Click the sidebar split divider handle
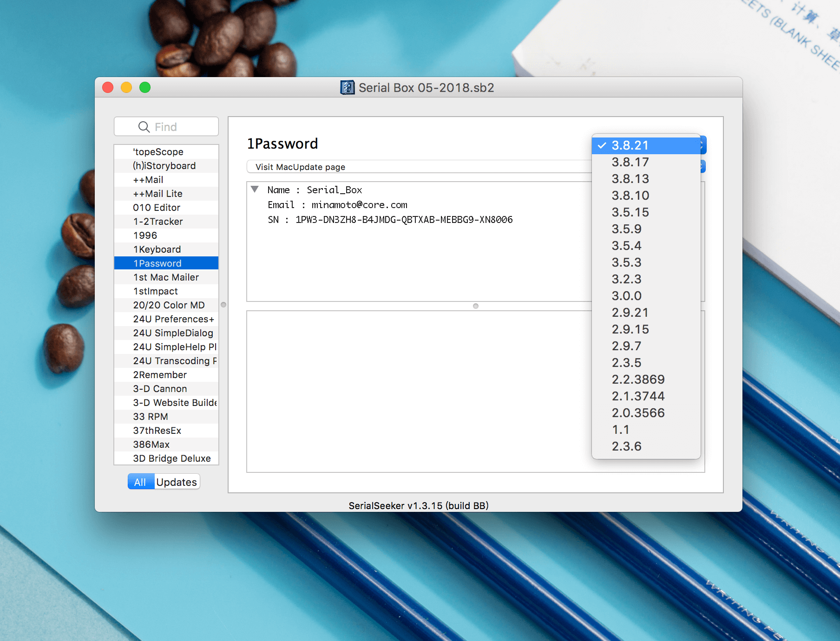 point(223,305)
